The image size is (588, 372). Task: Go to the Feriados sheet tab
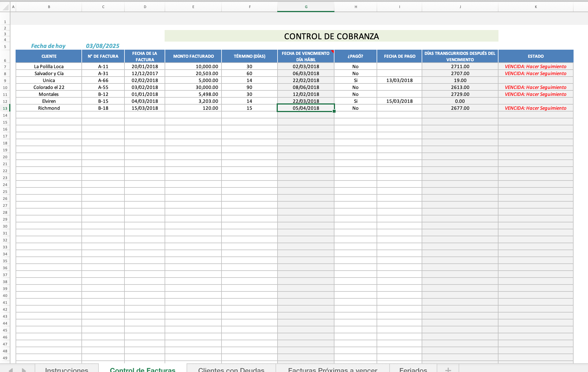pos(413,369)
